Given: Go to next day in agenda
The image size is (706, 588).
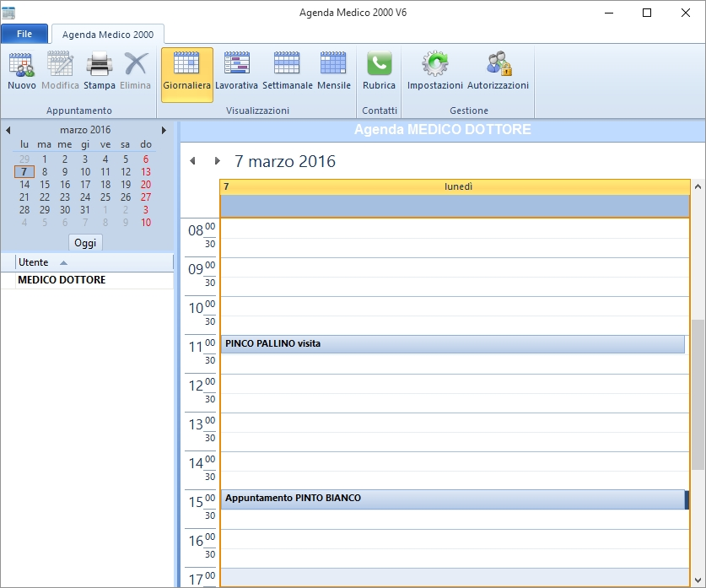Looking at the screenshot, I should coord(218,161).
